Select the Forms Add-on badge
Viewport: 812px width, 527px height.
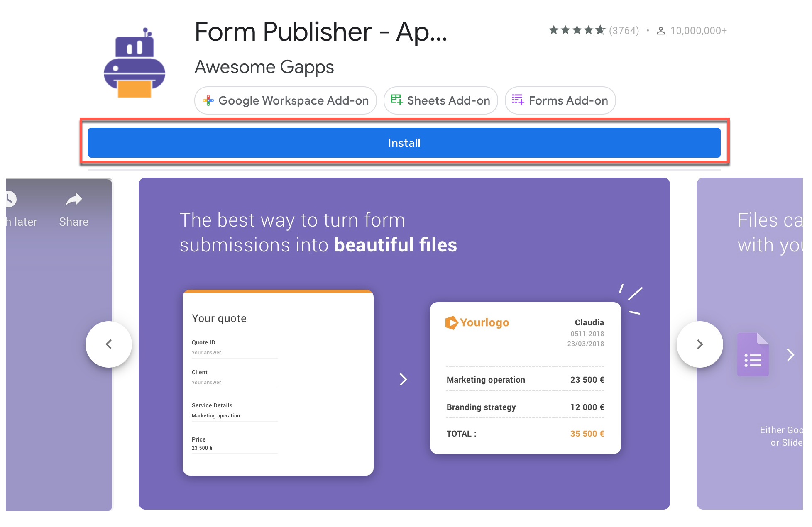[x=560, y=100]
